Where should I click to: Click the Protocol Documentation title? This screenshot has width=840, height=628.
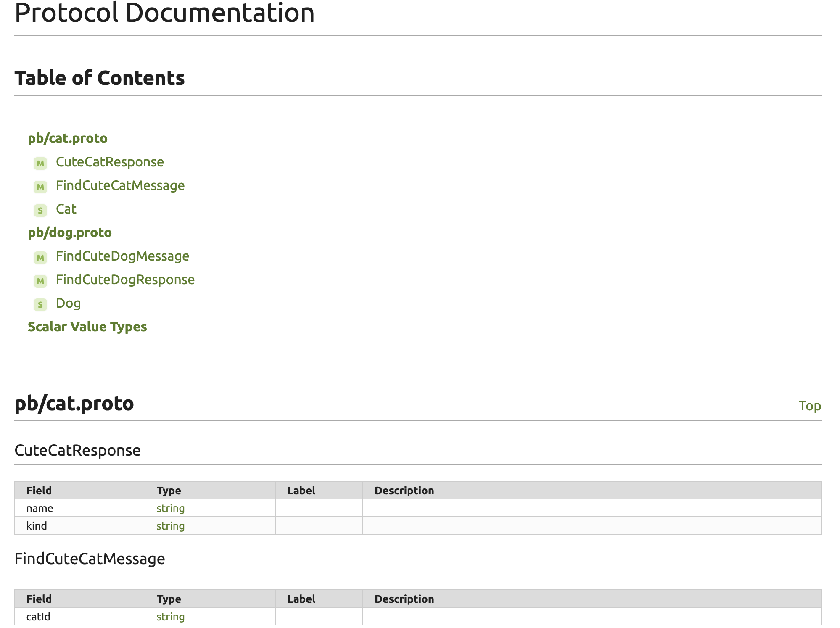[165, 13]
